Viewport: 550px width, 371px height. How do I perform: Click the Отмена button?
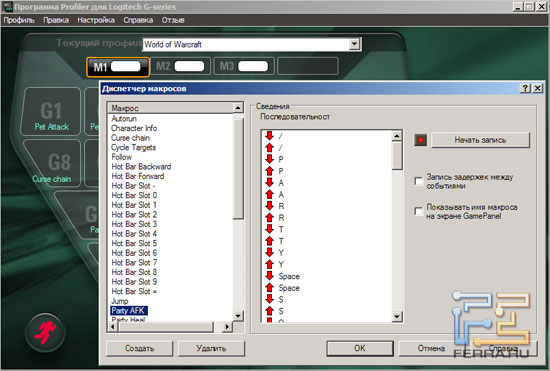click(431, 348)
